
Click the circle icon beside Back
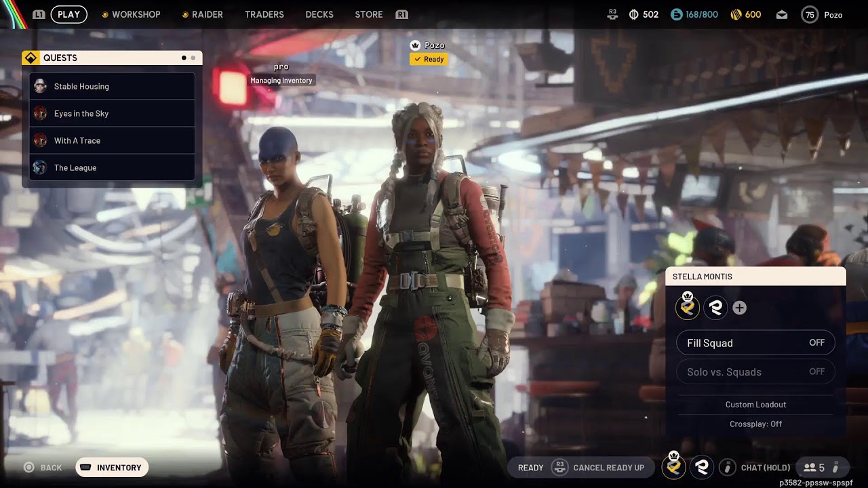(29, 467)
